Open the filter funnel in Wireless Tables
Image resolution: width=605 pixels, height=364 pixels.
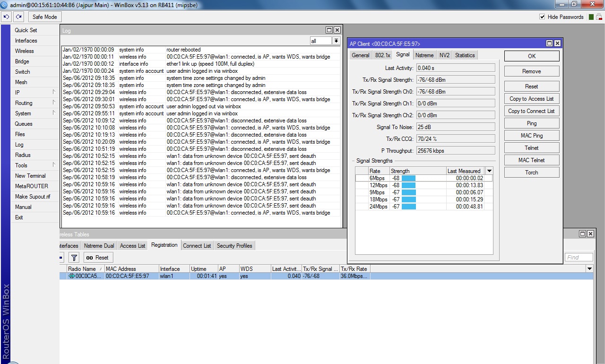click(74, 258)
